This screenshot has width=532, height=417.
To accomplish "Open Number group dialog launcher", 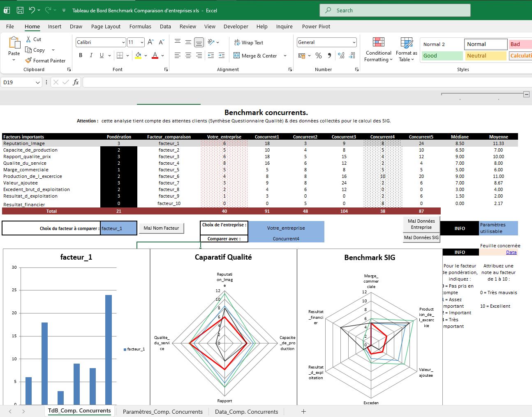I will [x=356, y=69].
